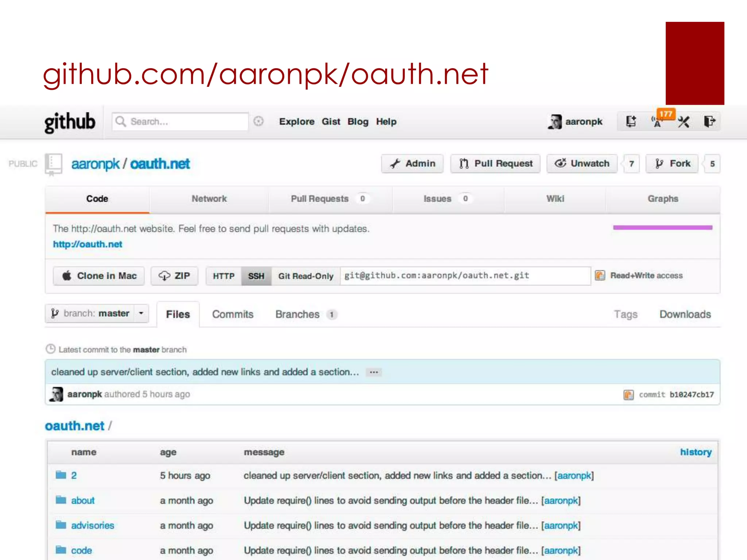Click the Admin button

(x=412, y=164)
